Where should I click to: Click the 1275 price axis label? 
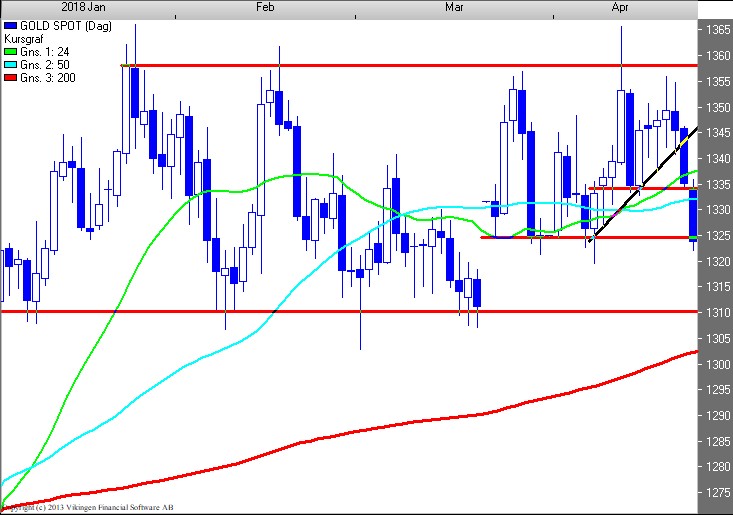(x=718, y=493)
